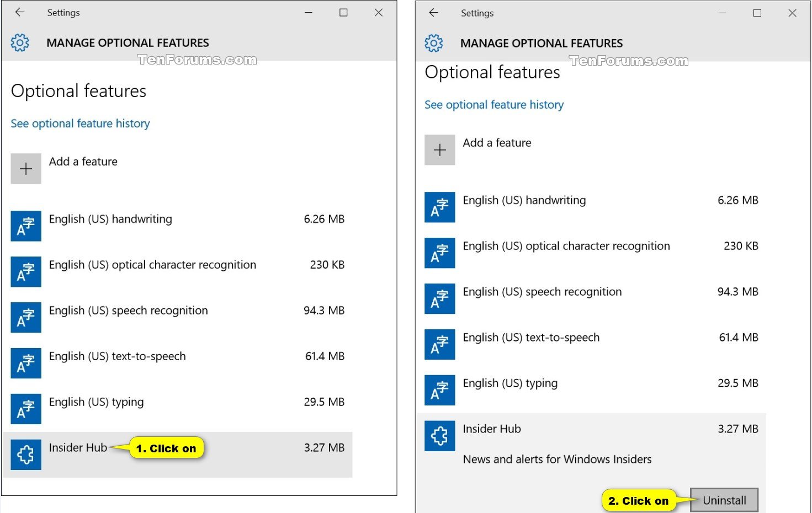Select 'Insider Hub' label in right window
The height and width of the screenshot is (513, 812).
tap(492, 429)
